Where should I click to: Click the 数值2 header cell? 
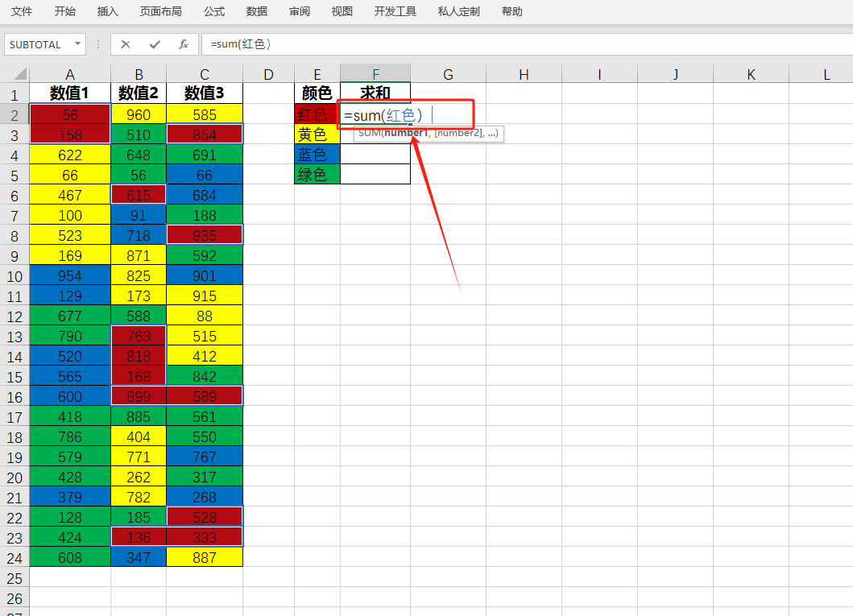click(x=139, y=93)
